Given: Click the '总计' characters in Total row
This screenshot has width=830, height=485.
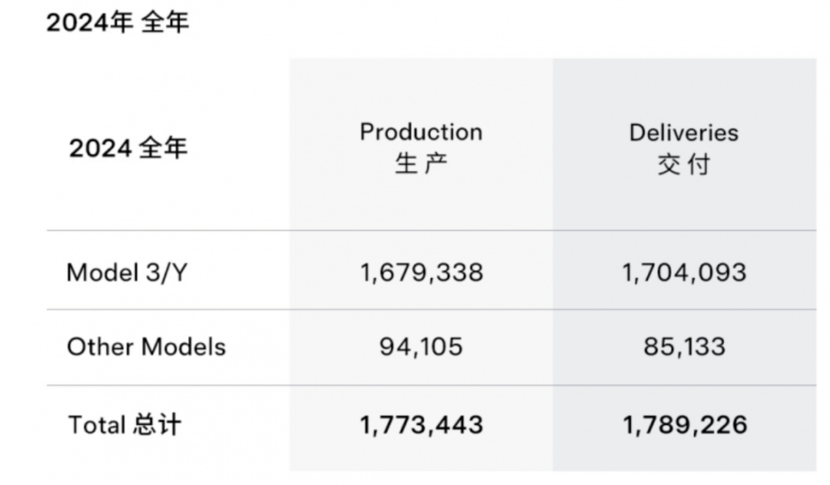Looking at the screenshot, I should coord(157,425).
